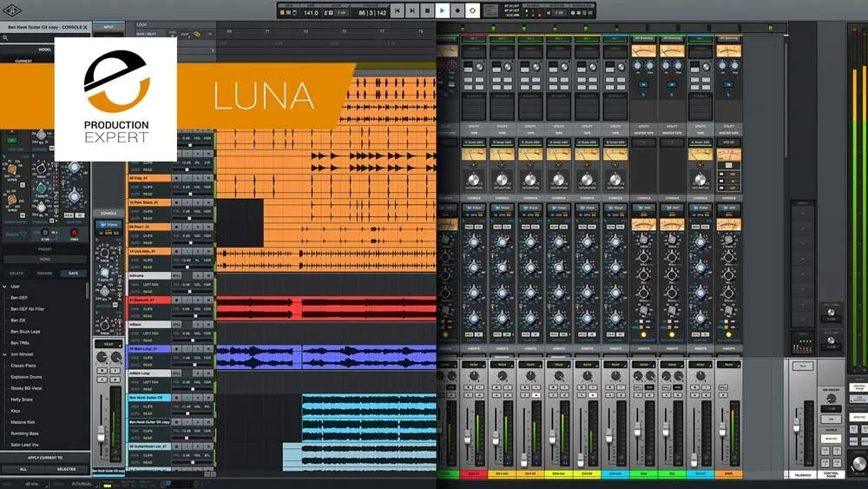Arm recording with the transport Record button

pos(457,10)
